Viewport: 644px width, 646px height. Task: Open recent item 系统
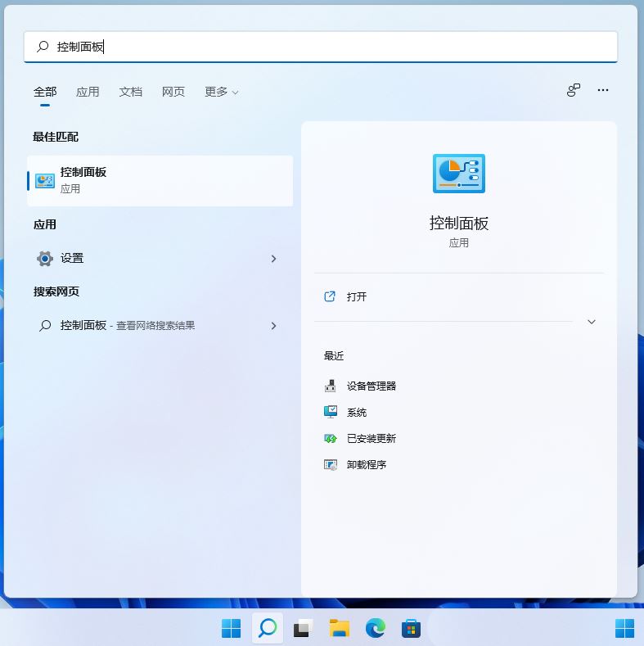[357, 413]
